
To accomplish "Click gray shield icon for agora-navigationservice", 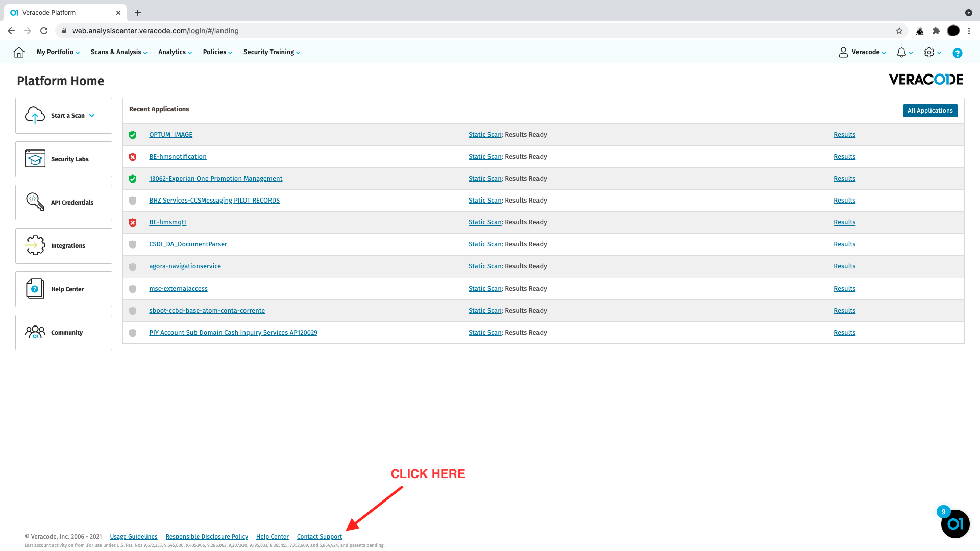I will [x=133, y=267].
